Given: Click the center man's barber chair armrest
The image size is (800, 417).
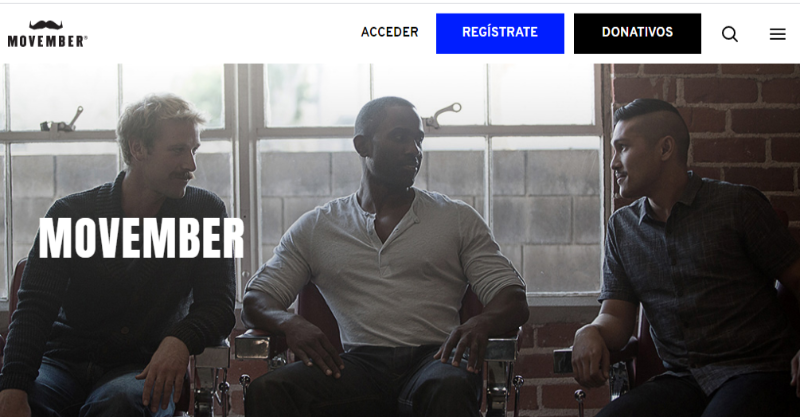Looking at the screenshot, I should (x=253, y=345).
